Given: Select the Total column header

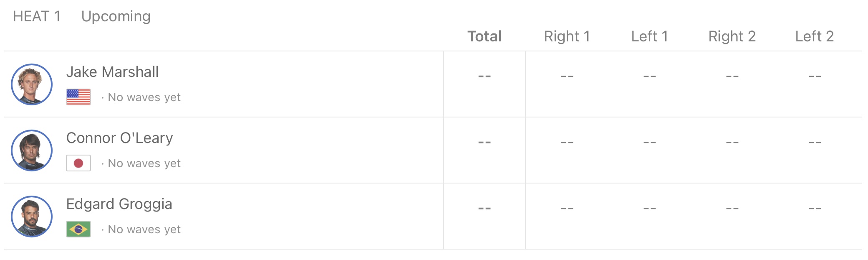Looking at the screenshot, I should 484,36.
